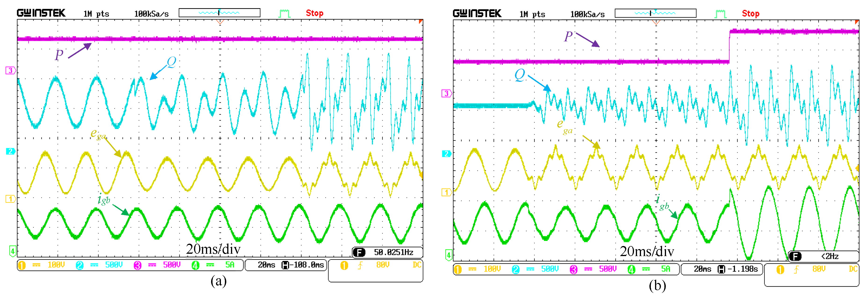Click the red Stop status in panel (a)
Image resolution: width=868 pixels, height=300 pixels.
click(x=314, y=14)
